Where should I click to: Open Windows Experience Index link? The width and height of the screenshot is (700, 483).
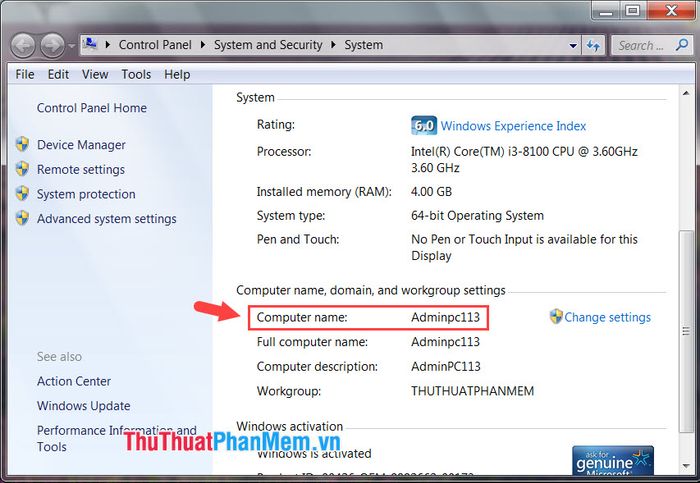pos(513,126)
